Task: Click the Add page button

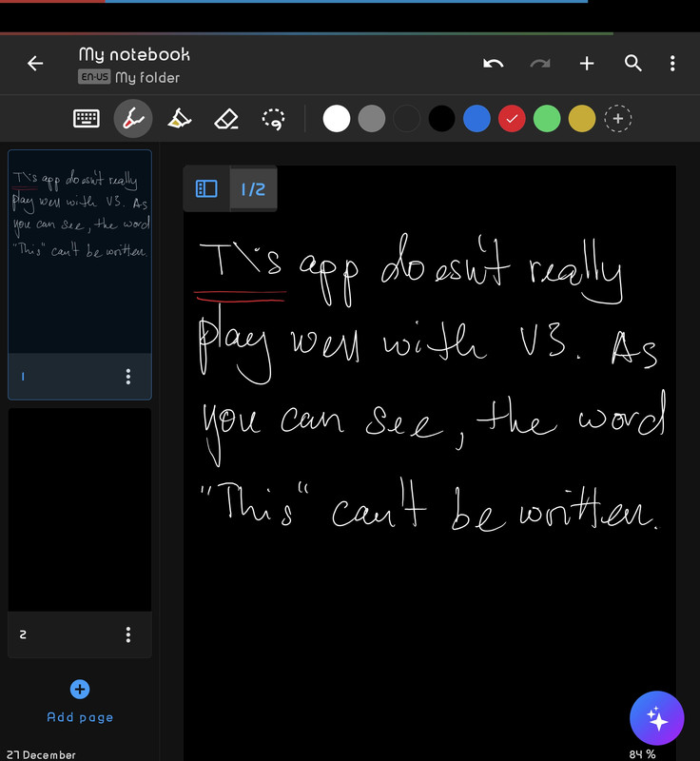Action: 80,702
